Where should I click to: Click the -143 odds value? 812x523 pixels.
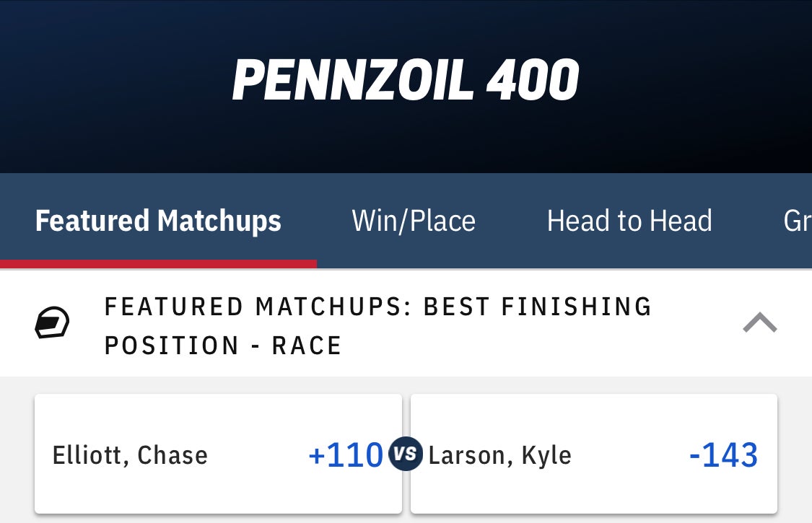click(723, 455)
